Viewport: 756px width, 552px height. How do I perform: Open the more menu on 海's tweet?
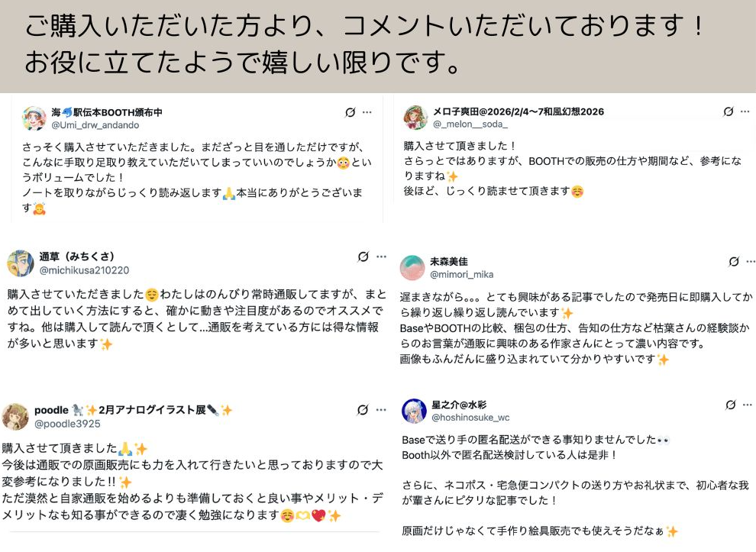coord(367,112)
